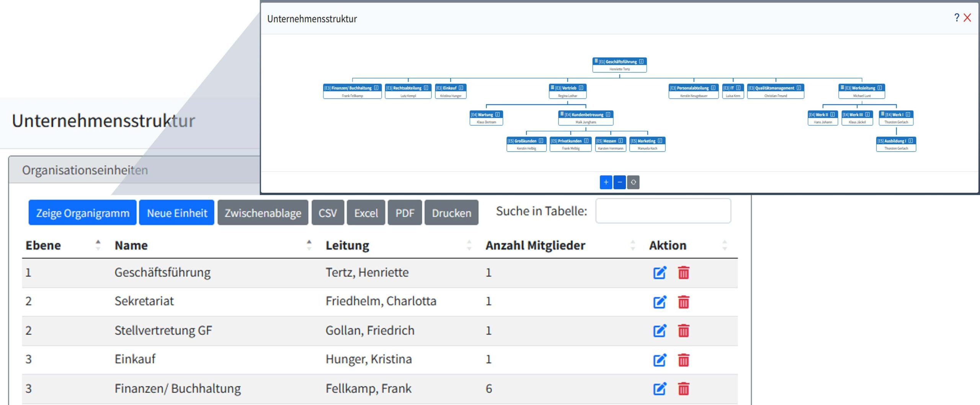The width and height of the screenshot is (980, 405).
Task: Collapse the Vertrieb branch via its hamburger toggle
Action: click(x=552, y=88)
